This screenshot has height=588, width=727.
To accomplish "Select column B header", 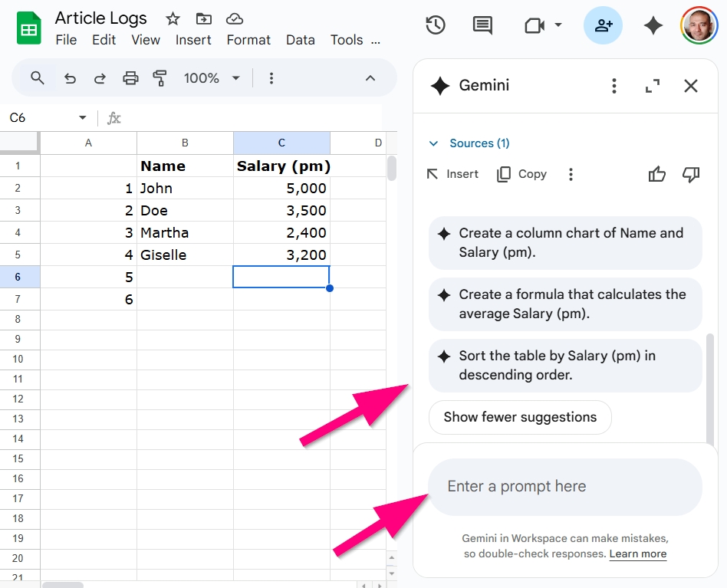I will pos(185,143).
